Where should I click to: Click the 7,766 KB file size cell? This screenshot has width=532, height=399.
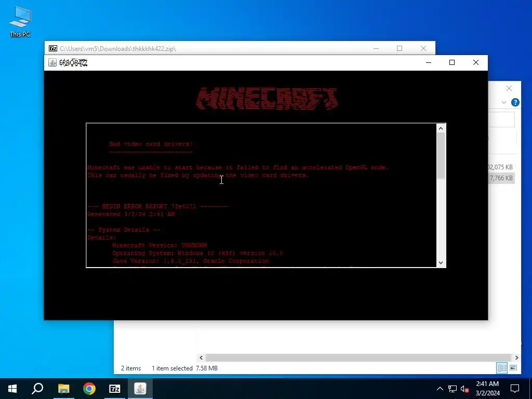tap(501, 178)
